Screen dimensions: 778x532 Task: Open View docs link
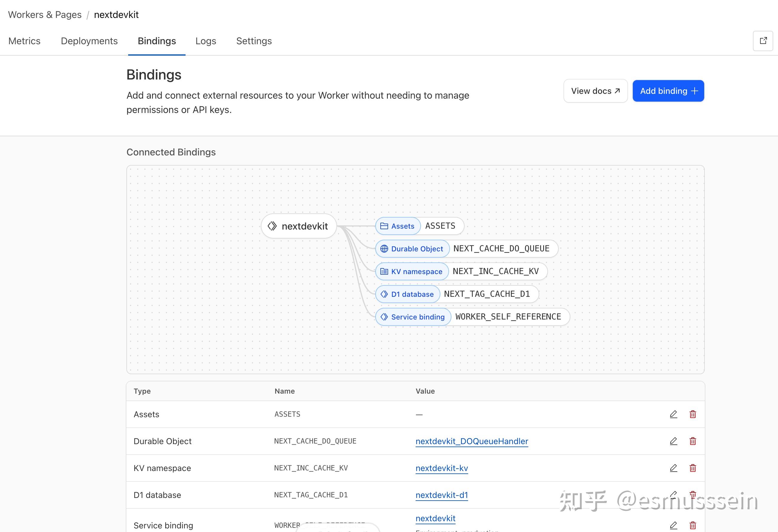click(595, 91)
